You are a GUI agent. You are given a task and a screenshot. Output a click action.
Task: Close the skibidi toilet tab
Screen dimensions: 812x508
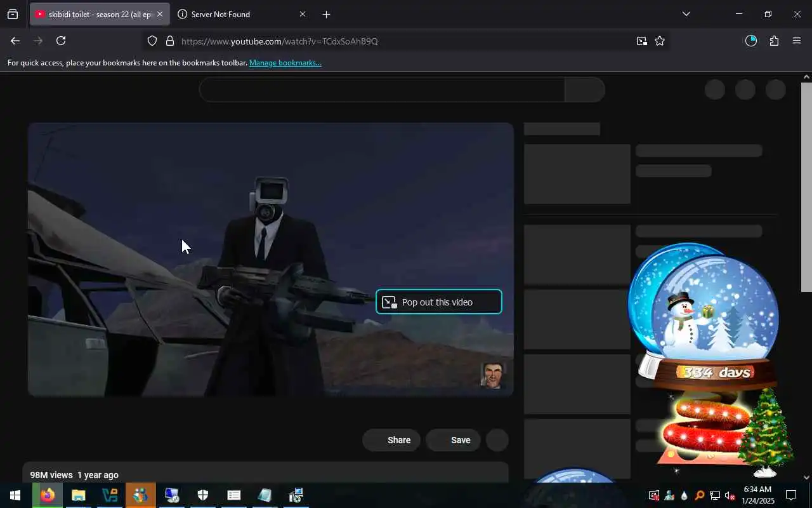(160, 14)
